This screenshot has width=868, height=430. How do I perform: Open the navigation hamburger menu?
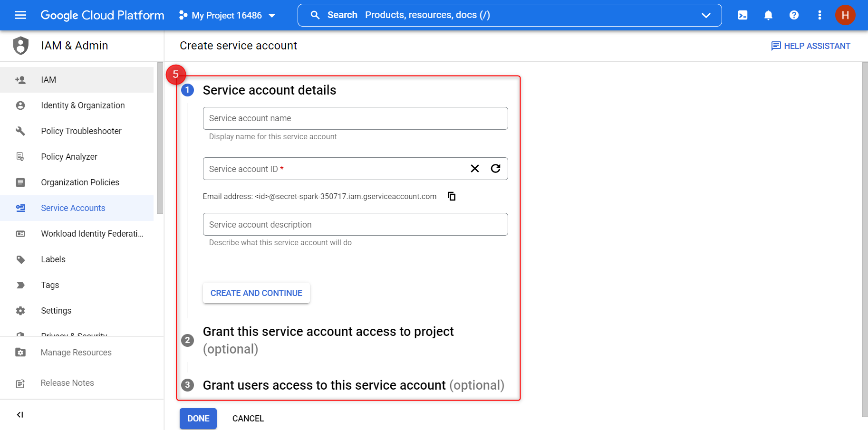pyautogui.click(x=20, y=15)
